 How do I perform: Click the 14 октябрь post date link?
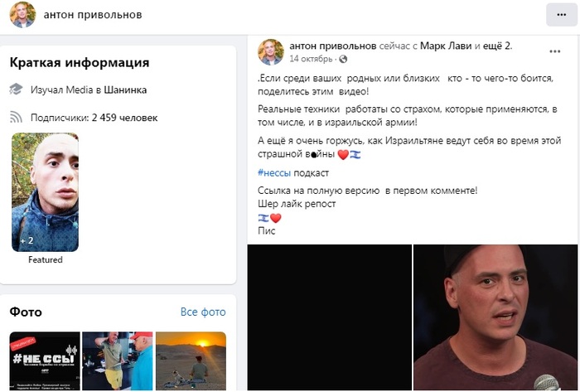pos(311,59)
